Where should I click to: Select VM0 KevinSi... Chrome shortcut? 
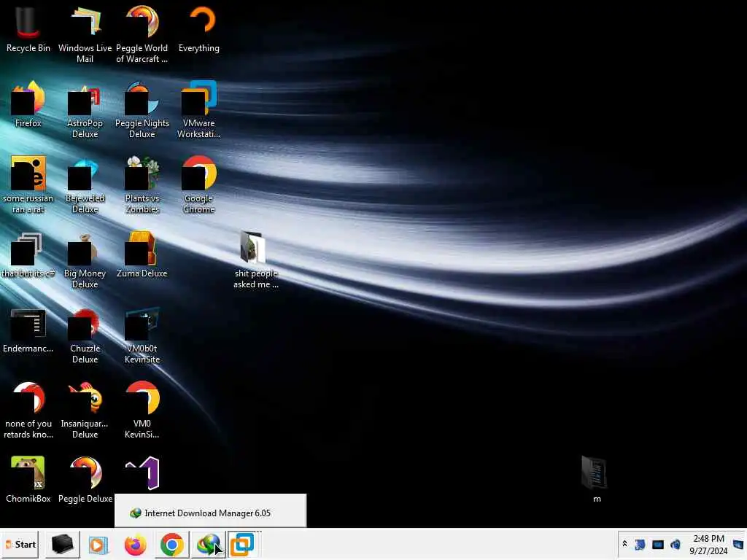pos(142,411)
